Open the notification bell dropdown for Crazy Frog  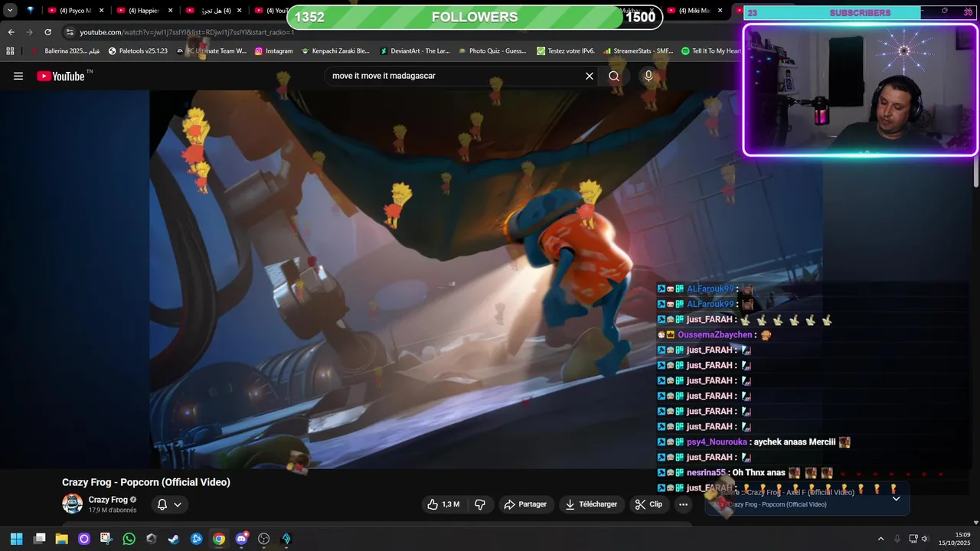pos(169,504)
